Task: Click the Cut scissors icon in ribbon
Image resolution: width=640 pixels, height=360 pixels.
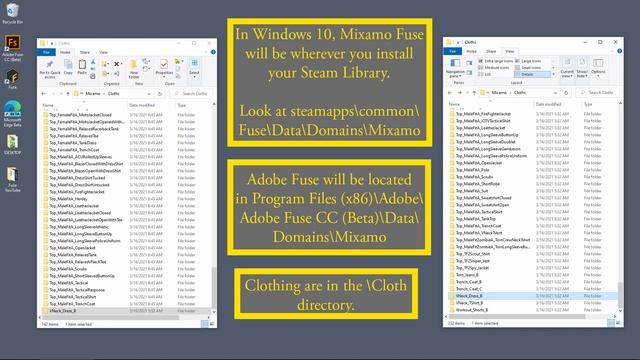Action: 93,62
